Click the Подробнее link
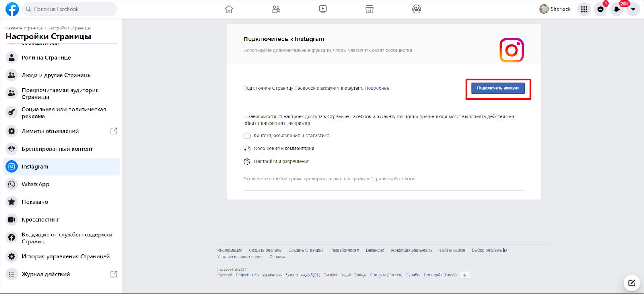Screen dimensions: 644x294 pos(377,88)
